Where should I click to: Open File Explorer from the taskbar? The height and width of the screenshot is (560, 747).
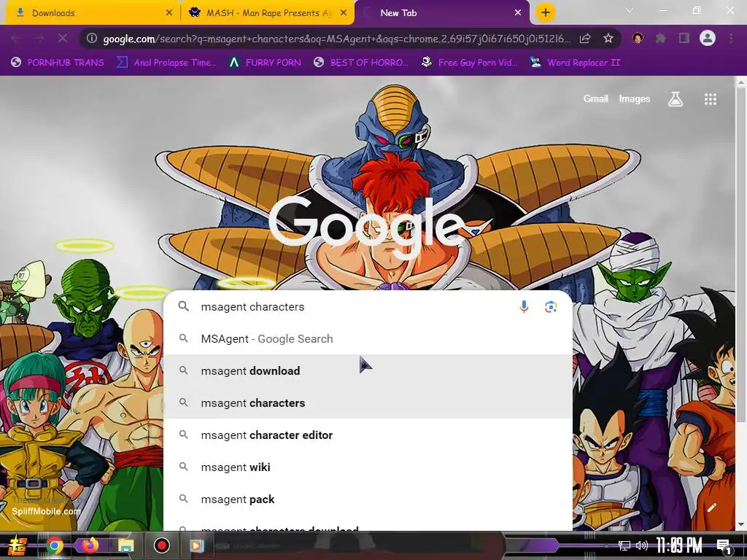coord(125,545)
